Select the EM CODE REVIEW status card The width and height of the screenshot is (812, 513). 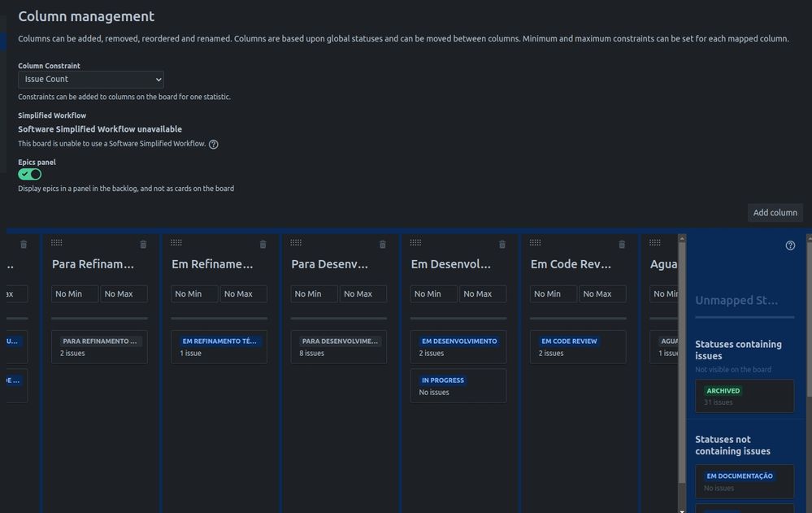pos(578,347)
